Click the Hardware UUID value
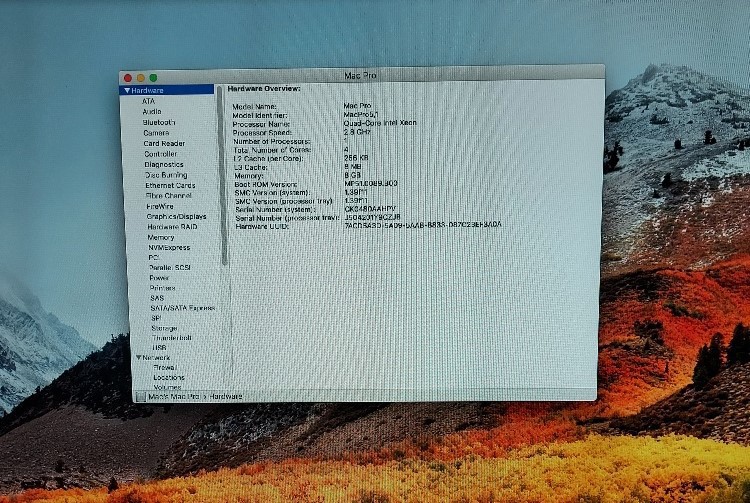750x503 pixels. coord(423,224)
